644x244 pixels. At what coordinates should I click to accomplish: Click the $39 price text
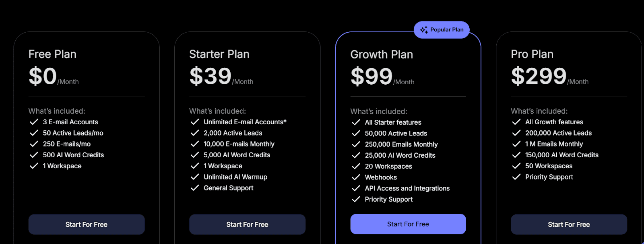(210, 76)
